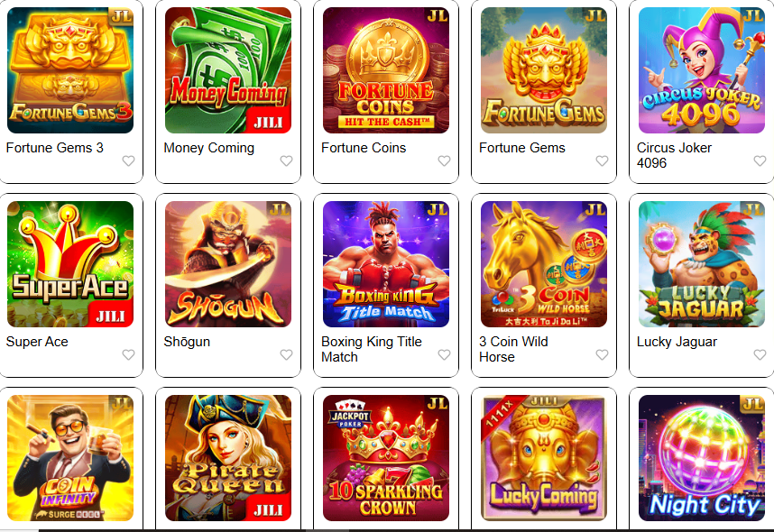Open the Lucky Jaguar game image
Image resolution: width=774 pixels, height=532 pixels.
(702, 264)
